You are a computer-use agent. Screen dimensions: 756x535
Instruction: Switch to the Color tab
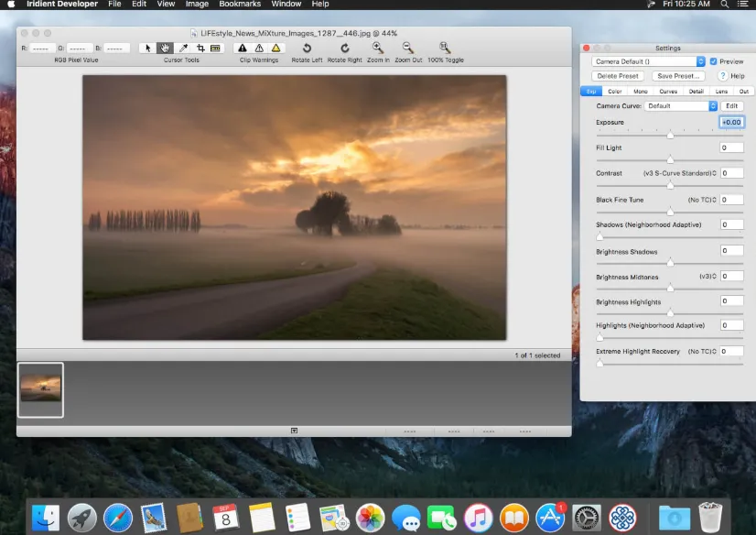tap(615, 92)
